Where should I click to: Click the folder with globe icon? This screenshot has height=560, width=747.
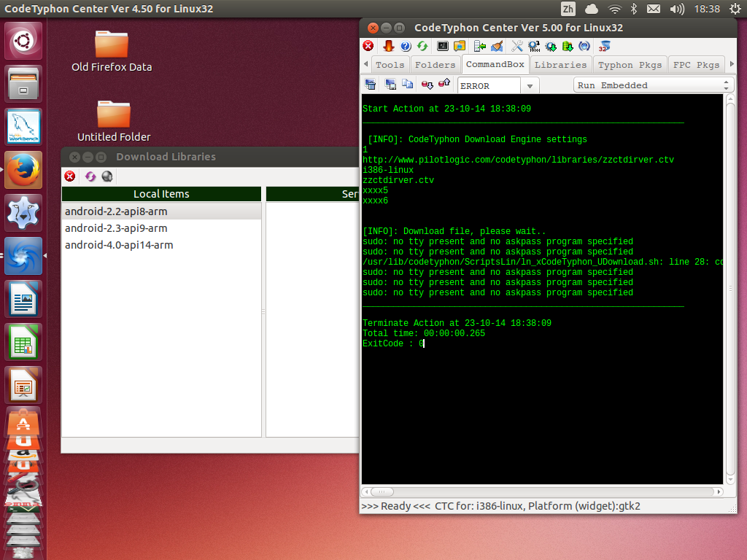460,46
